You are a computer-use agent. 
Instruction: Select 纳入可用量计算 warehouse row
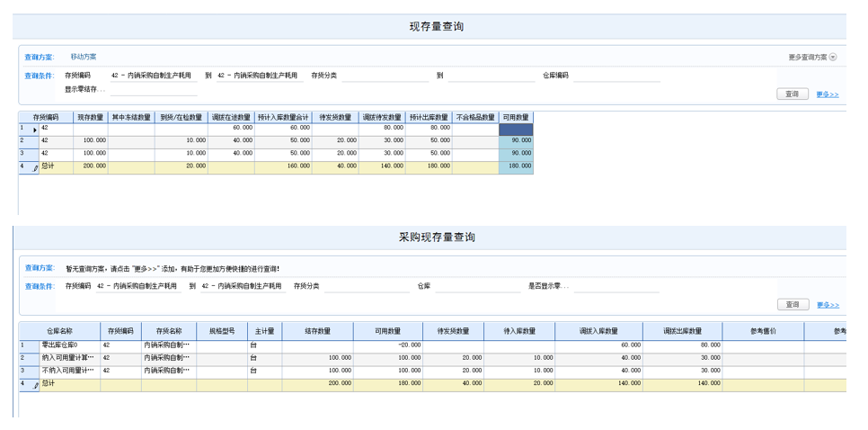pos(433,358)
